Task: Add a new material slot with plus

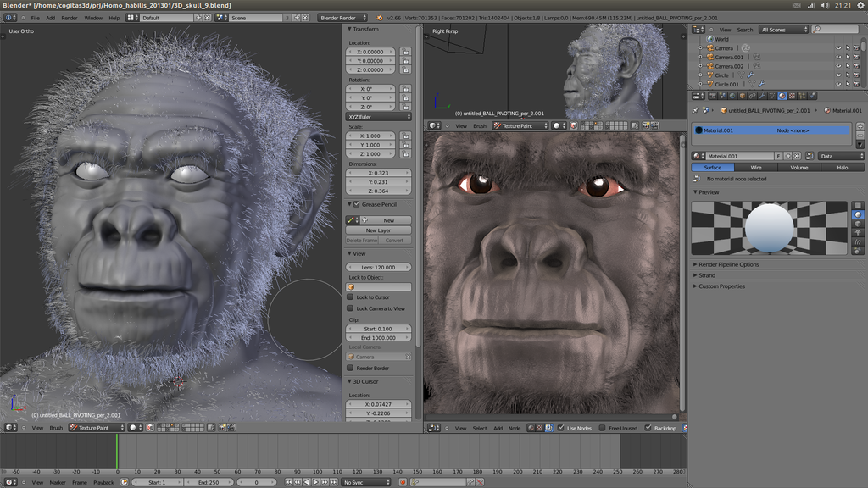Action: (860, 126)
